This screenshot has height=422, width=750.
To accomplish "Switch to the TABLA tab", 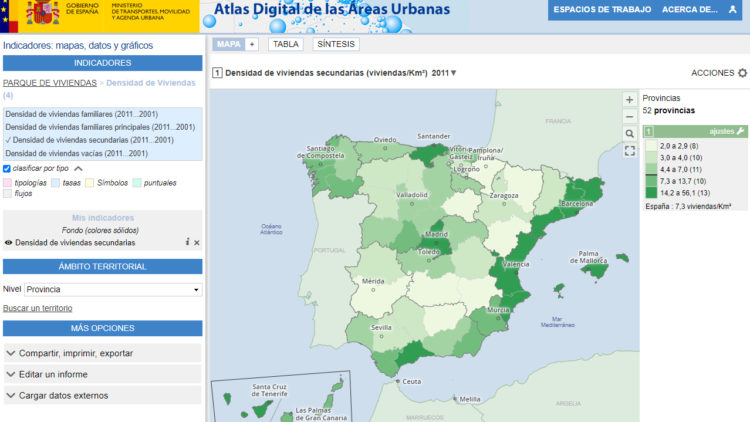I will [x=285, y=44].
